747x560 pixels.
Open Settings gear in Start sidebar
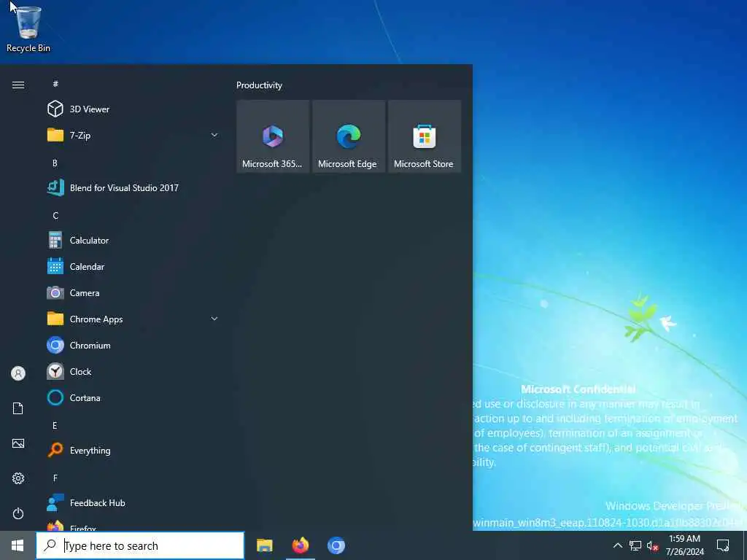[18, 478]
